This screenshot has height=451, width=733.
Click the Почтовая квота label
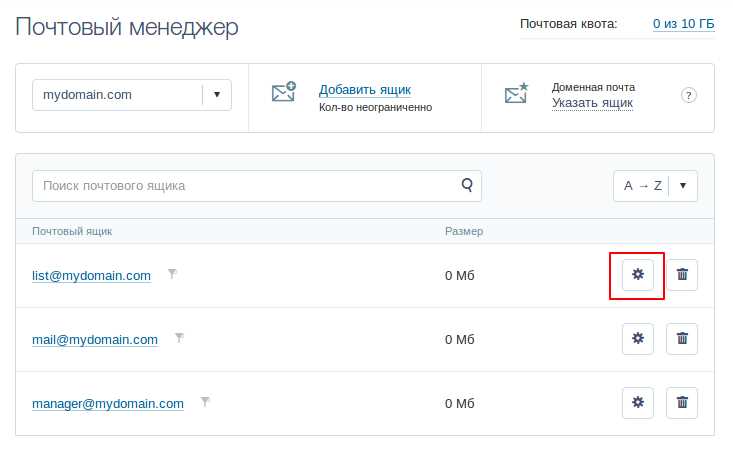coord(568,24)
